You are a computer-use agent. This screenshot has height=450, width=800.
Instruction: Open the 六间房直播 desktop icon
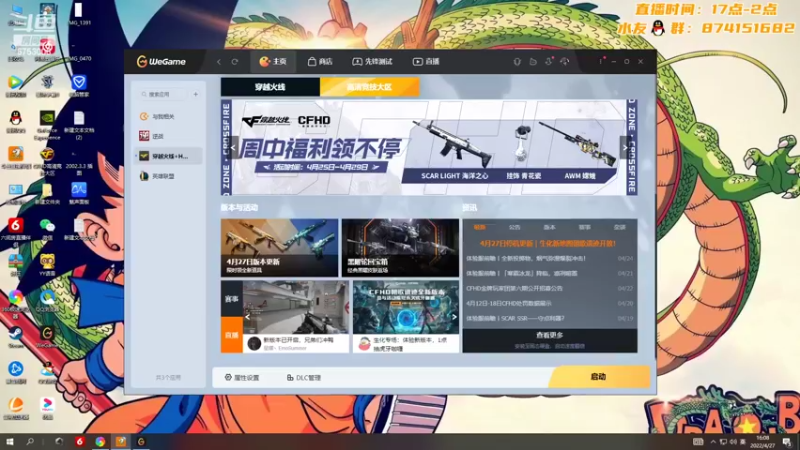click(x=15, y=232)
